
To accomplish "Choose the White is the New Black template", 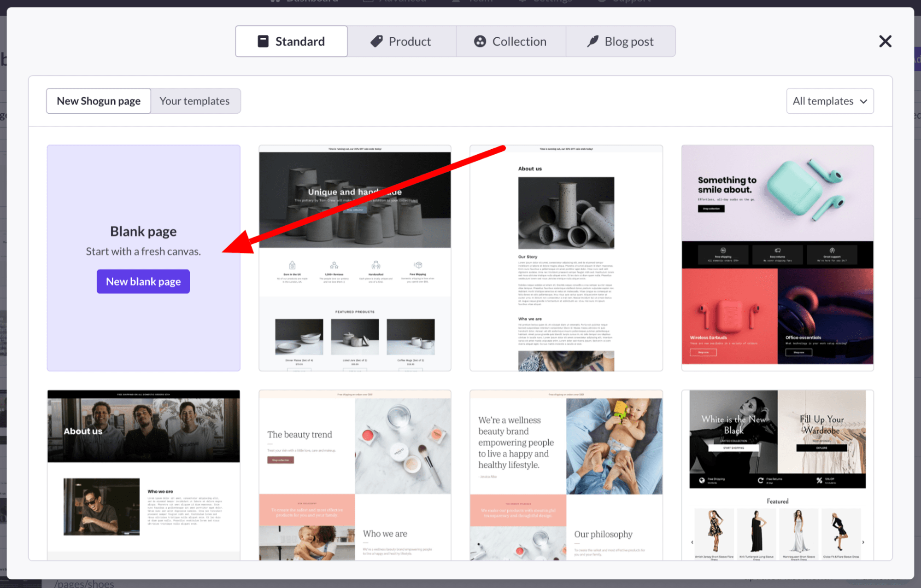I will tap(777, 474).
